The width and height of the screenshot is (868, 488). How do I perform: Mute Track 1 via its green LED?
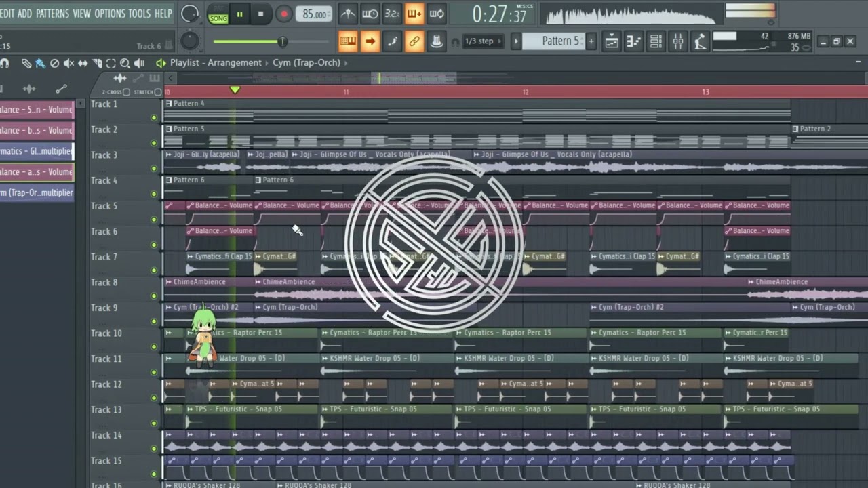154,118
